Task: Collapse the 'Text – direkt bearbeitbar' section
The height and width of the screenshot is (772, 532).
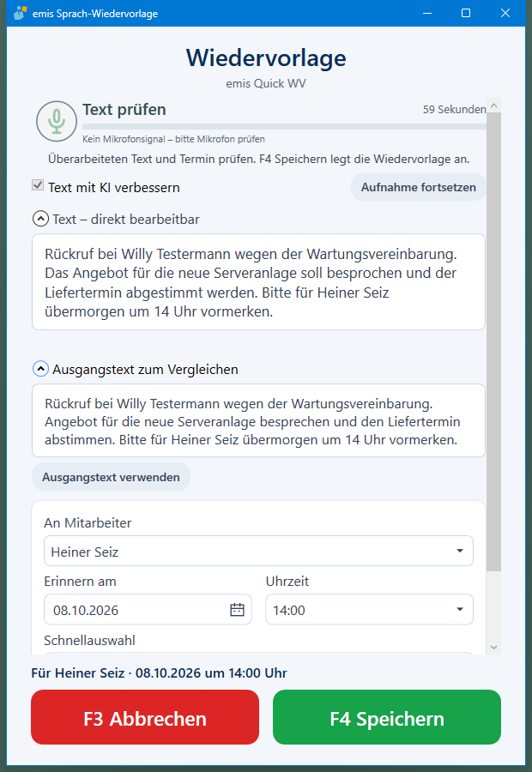Action: (40, 219)
